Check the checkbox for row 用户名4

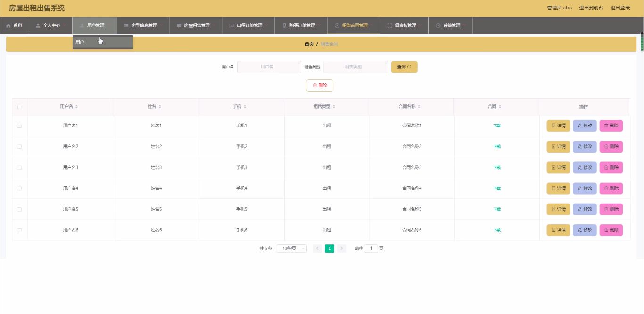click(19, 188)
